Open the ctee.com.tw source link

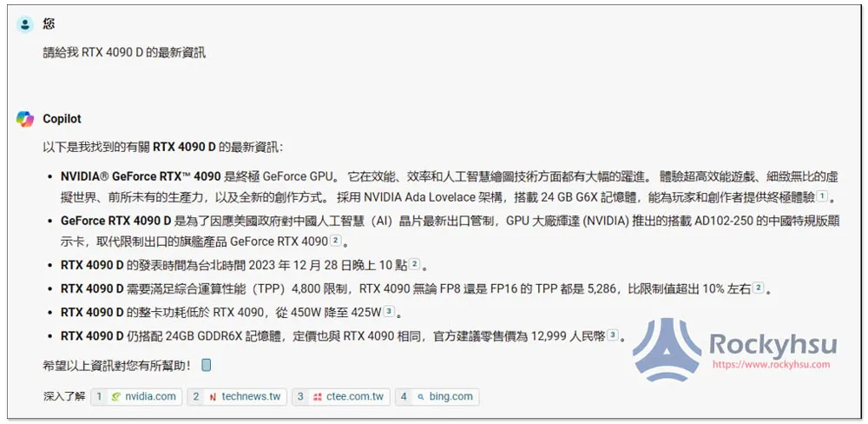pos(341,396)
